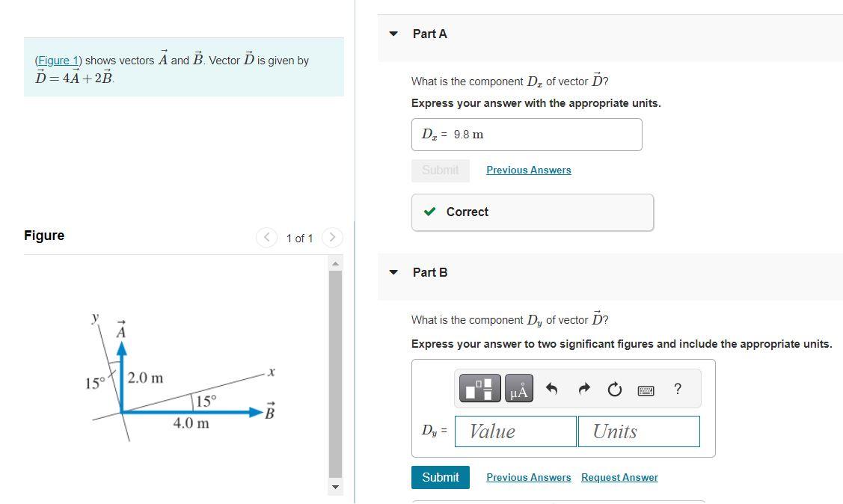Undo the last entry in answer box

(x=551, y=387)
